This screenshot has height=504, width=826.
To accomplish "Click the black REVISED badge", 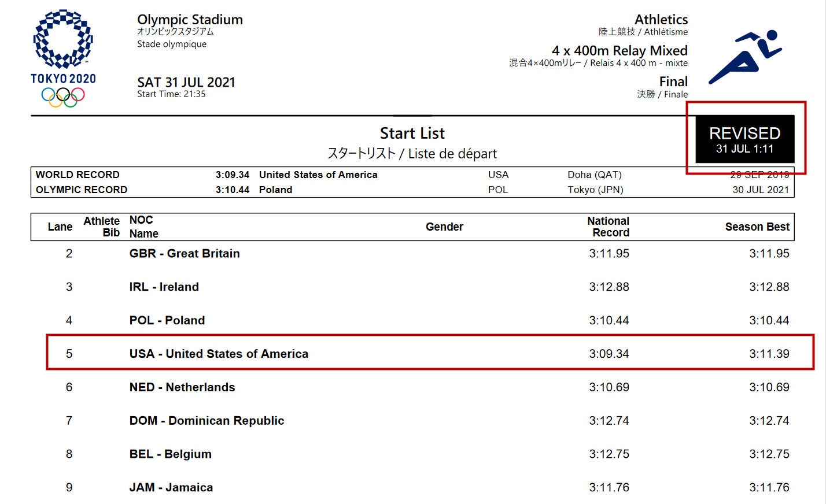I will 744,139.
